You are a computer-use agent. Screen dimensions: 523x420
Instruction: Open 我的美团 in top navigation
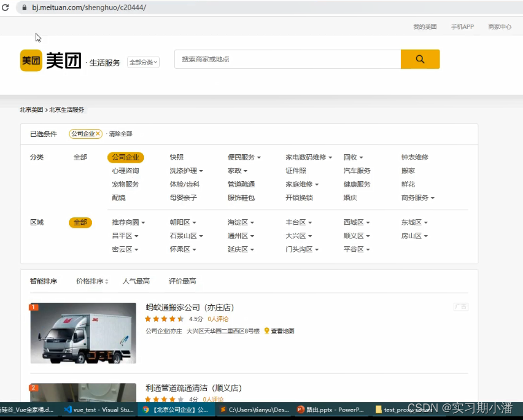pos(425,26)
